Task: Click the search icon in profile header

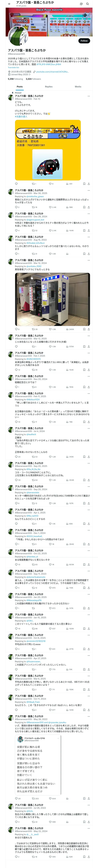Action: (88, 4)
